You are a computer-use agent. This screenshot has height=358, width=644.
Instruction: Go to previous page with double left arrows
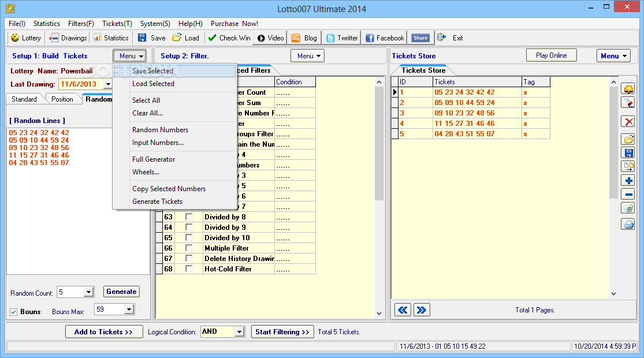point(403,310)
